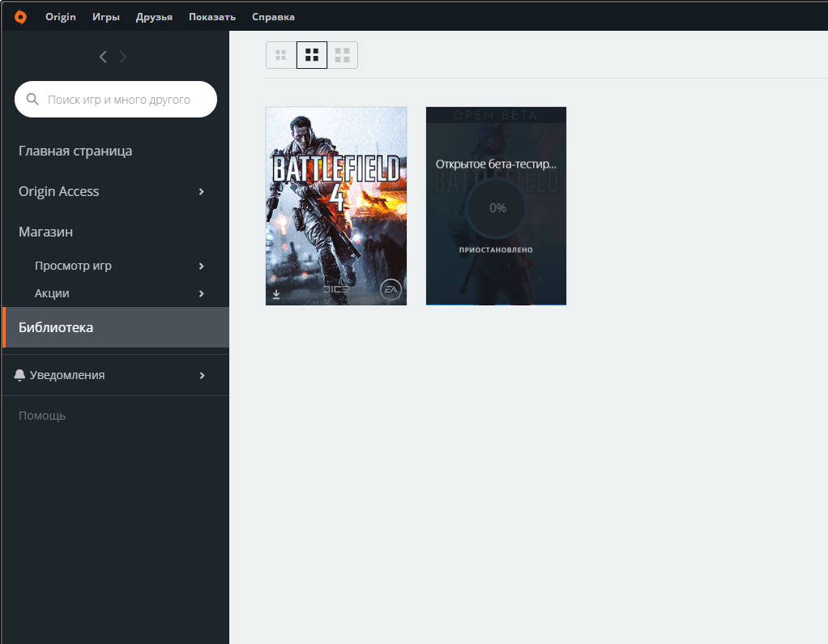
Task: Click the Origin logo icon
Action: [20, 17]
